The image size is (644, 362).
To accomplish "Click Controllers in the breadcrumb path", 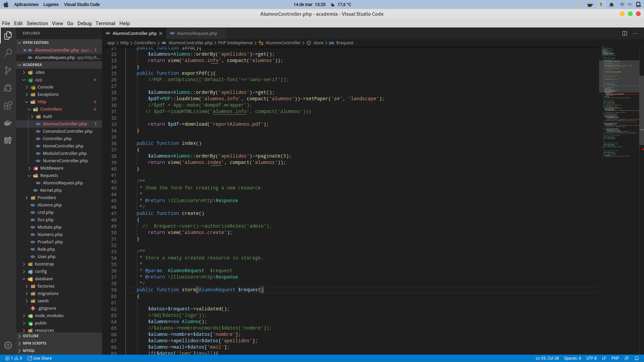I will (145, 43).
